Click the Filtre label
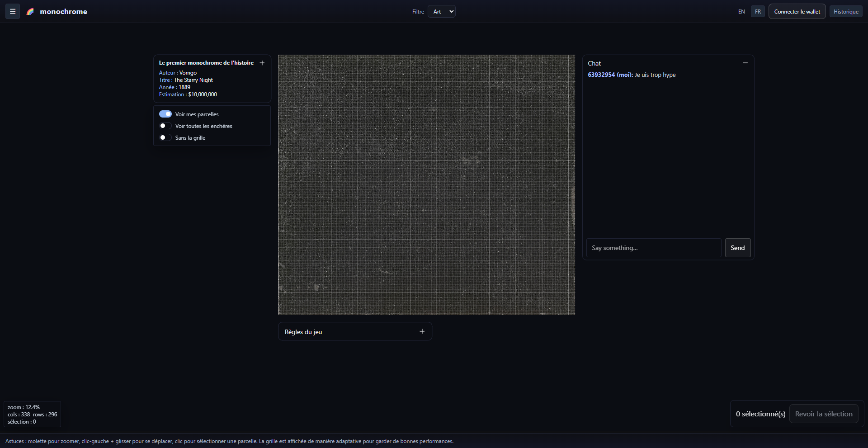 tap(418, 12)
